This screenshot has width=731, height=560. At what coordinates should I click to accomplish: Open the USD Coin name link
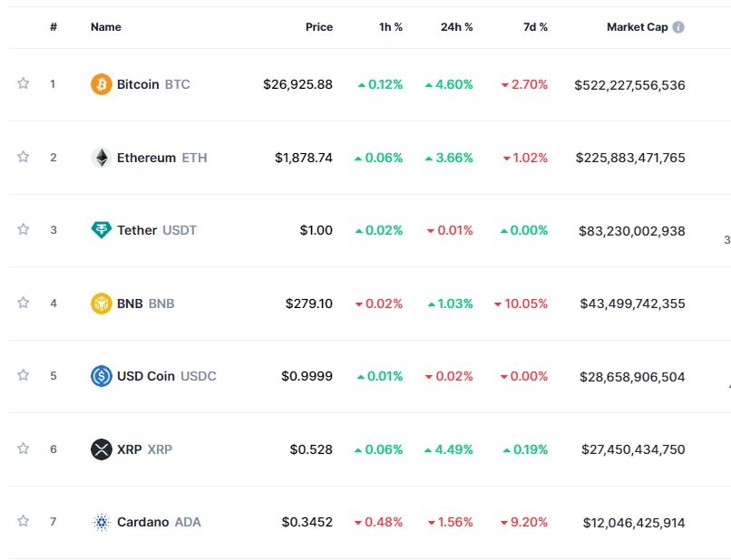coord(145,376)
